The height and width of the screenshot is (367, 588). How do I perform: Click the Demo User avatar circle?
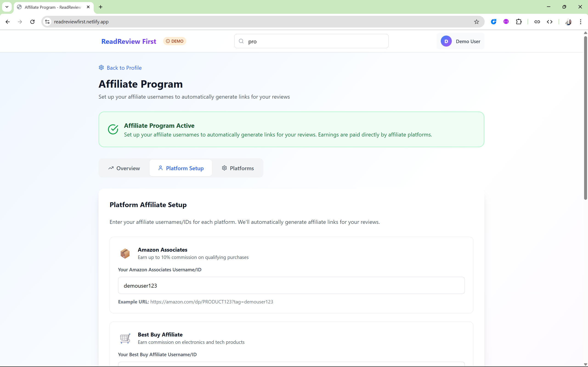click(446, 41)
